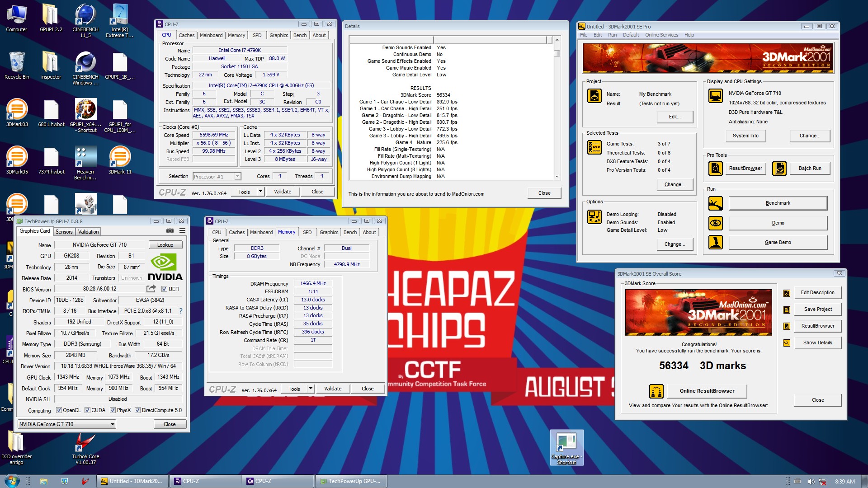Click the Game Demo icon
This screenshot has height=488, width=868.
point(715,242)
